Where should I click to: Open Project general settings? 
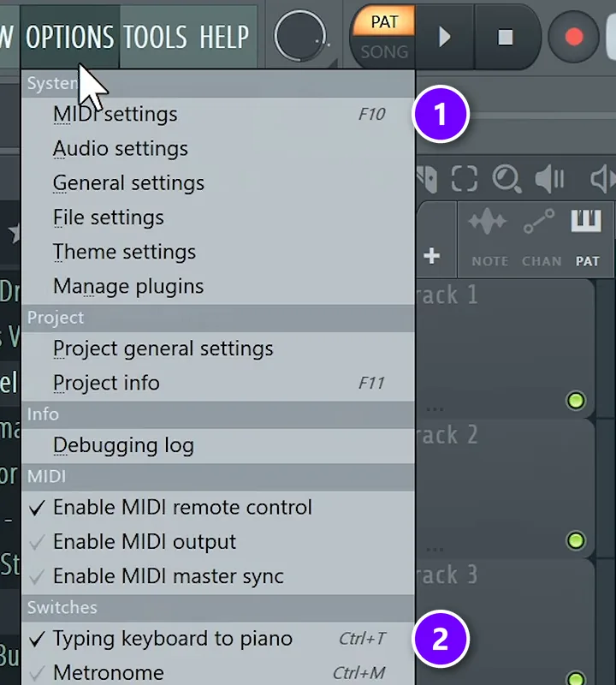coord(218,349)
